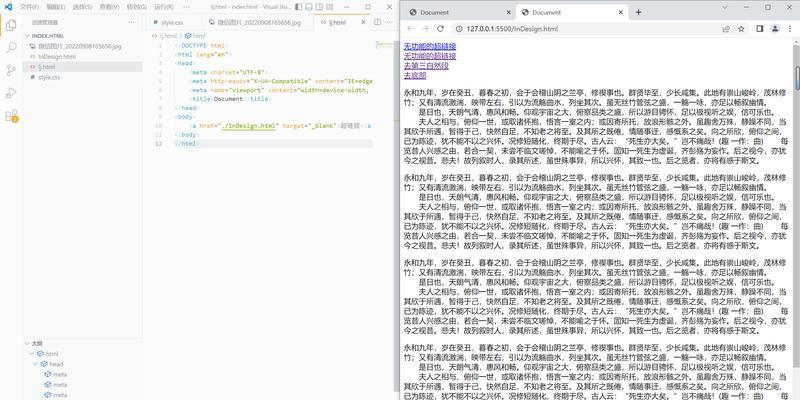Open the Edit (编辑) menu in VS Code
800x400 pixels.
(x=56, y=7)
